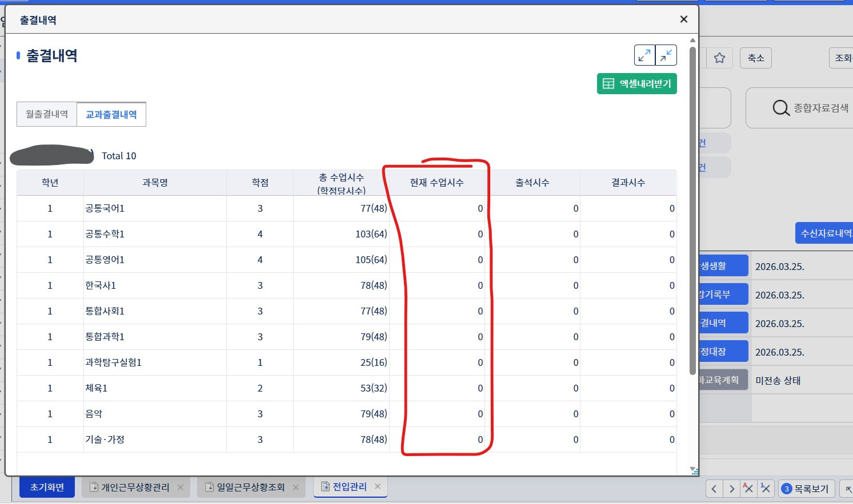853x504 pixels.
Task: Click the 초기화면 button
Action: pyautogui.click(x=47, y=487)
